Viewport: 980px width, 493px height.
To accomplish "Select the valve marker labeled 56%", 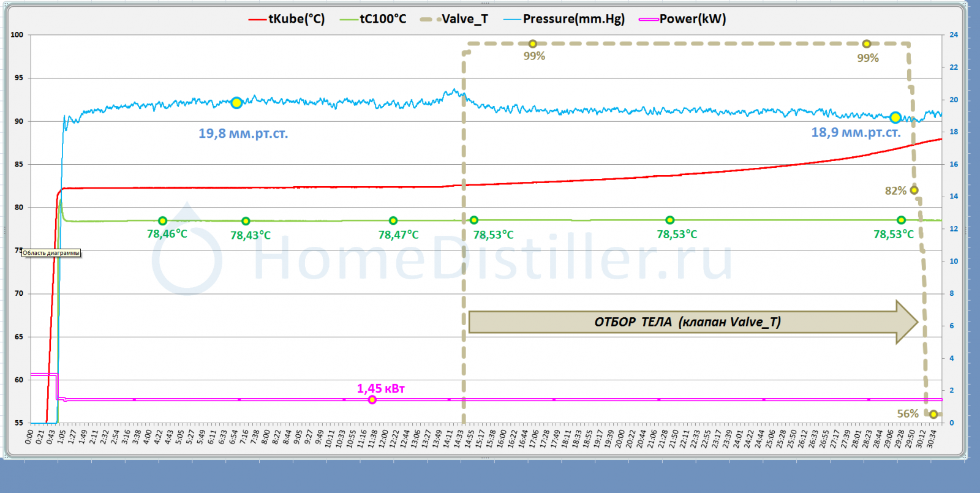I will pyautogui.click(x=933, y=415).
